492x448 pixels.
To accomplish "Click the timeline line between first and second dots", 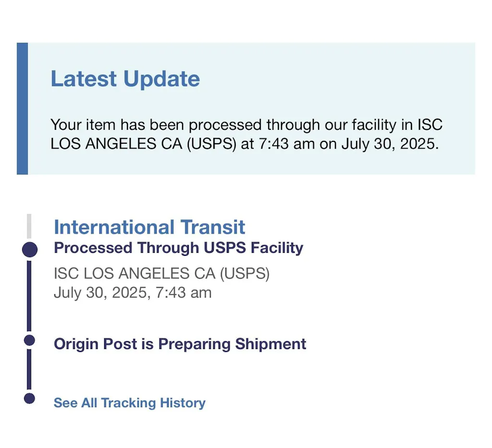I will (29, 296).
